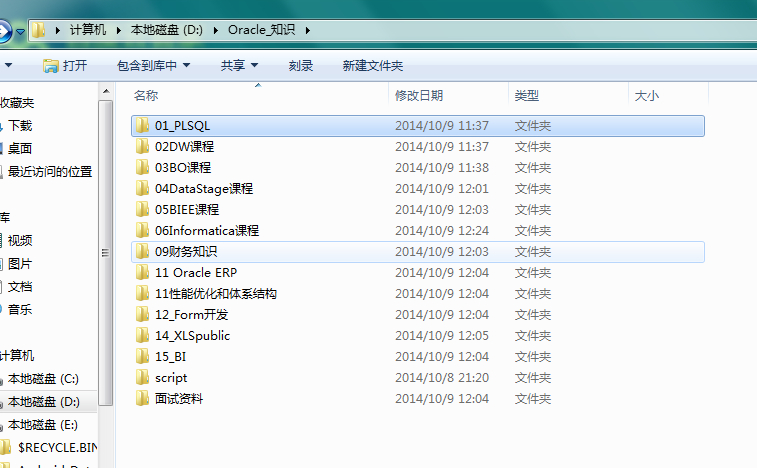Click the 面试资料 folder icon
The image size is (757, 468).
[x=142, y=398]
